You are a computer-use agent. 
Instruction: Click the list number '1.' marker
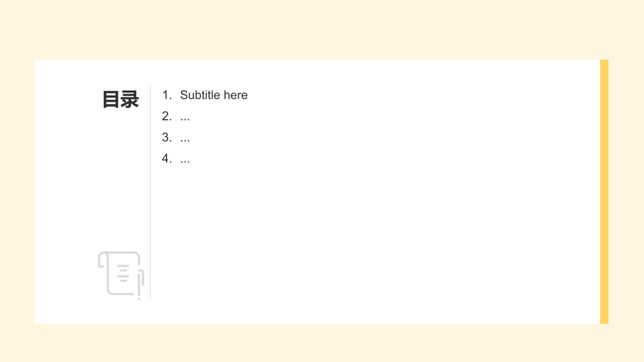pos(167,95)
